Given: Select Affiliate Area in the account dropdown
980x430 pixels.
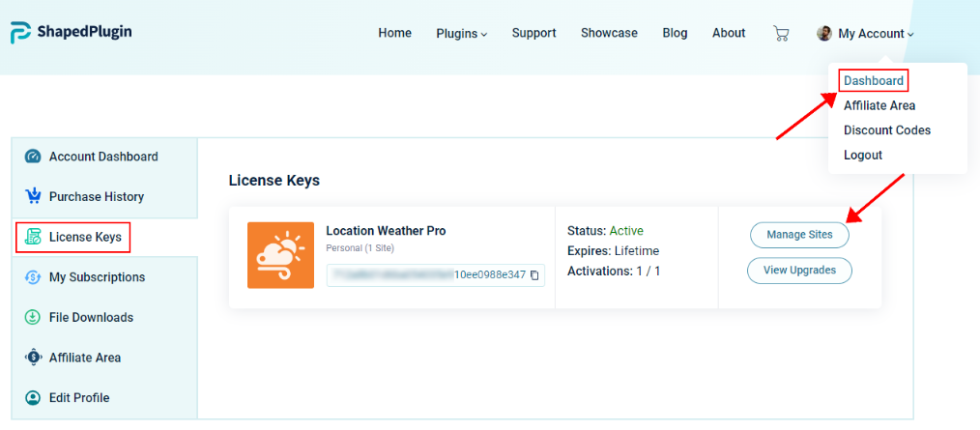Looking at the screenshot, I should point(879,105).
